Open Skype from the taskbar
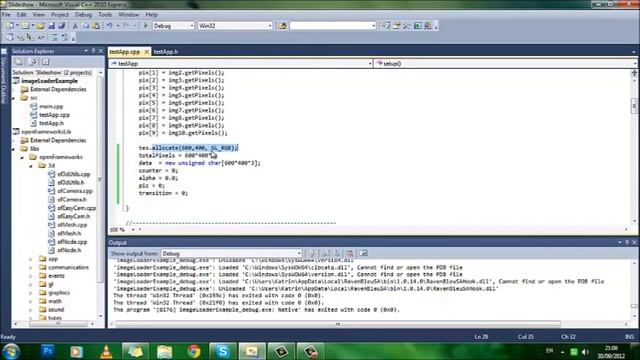 click(x=223, y=351)
